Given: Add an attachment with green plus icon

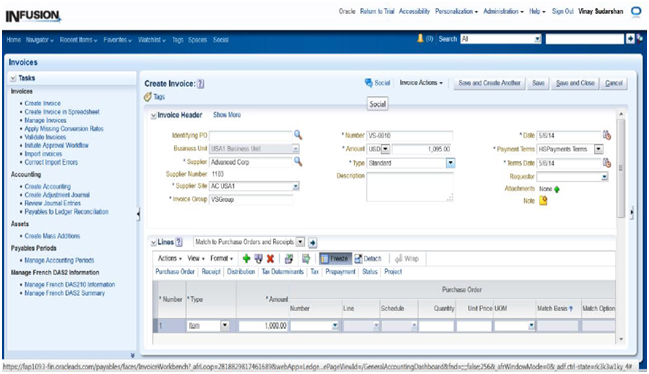Looking at the screenshot, I should pyautogui.click(x=557, y=189).
